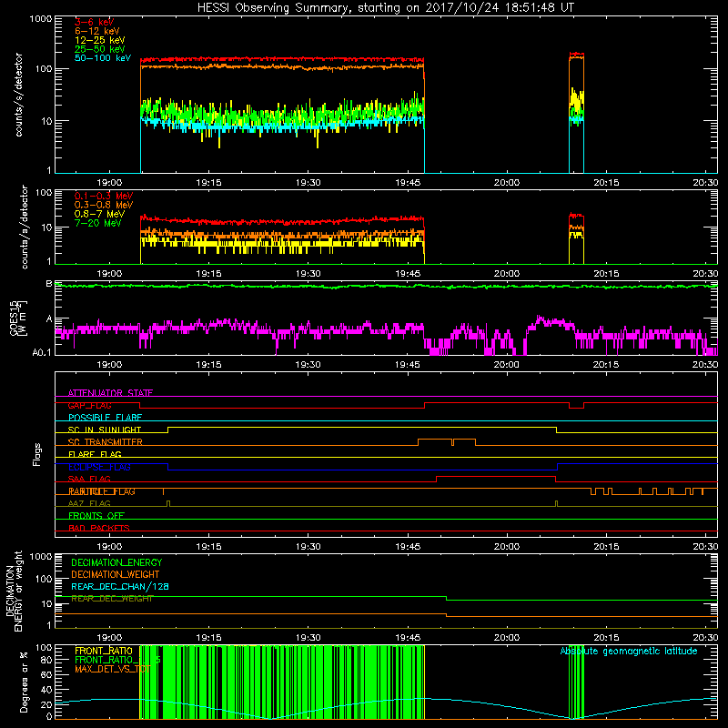Click the POSSIBLE_FLARE flag label

point(105,418)
